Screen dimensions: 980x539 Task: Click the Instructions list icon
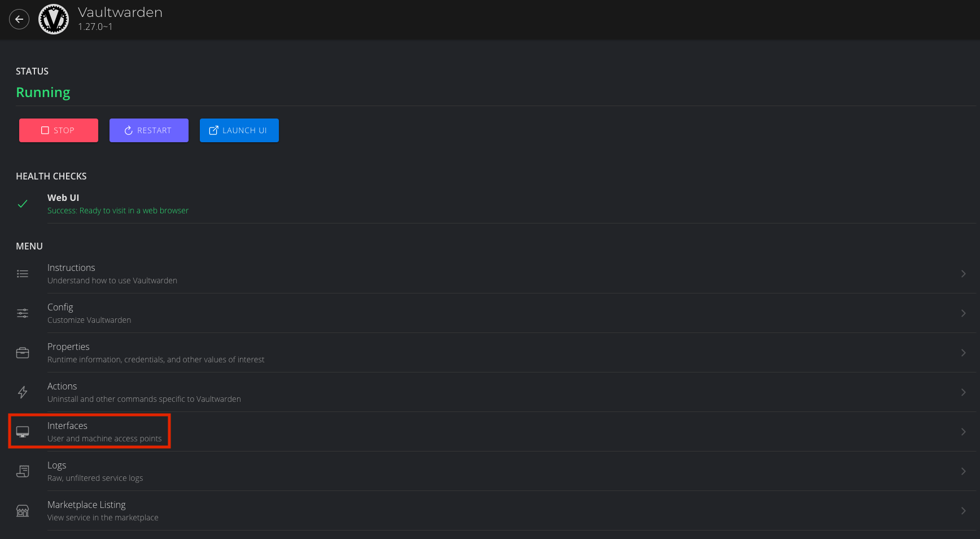pyautogui.click(x=23, y=274)
